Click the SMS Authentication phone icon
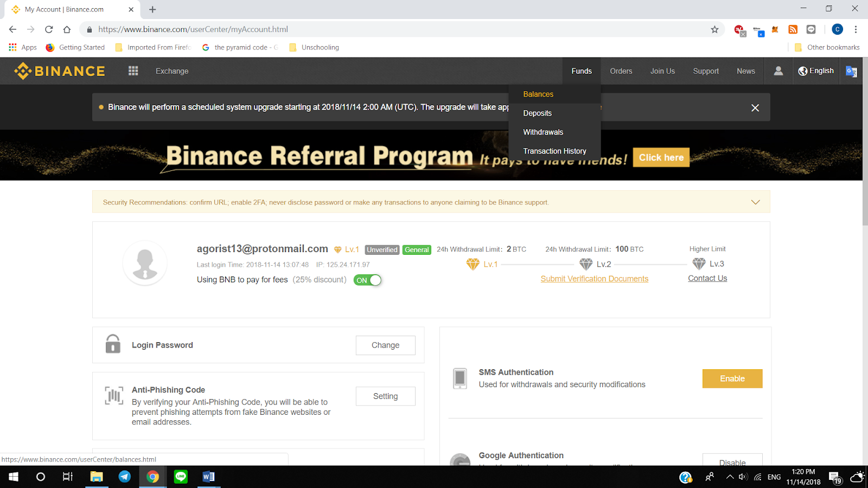The width and height of the screenshot is (868, 488). tap(460, 378)
